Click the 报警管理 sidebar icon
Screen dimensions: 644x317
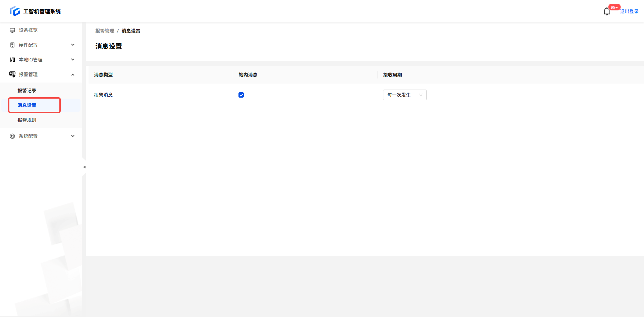12,74
